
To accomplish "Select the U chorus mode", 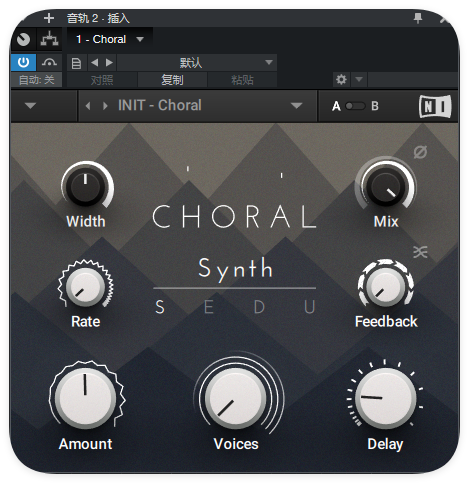I will [x=310, y=307].
